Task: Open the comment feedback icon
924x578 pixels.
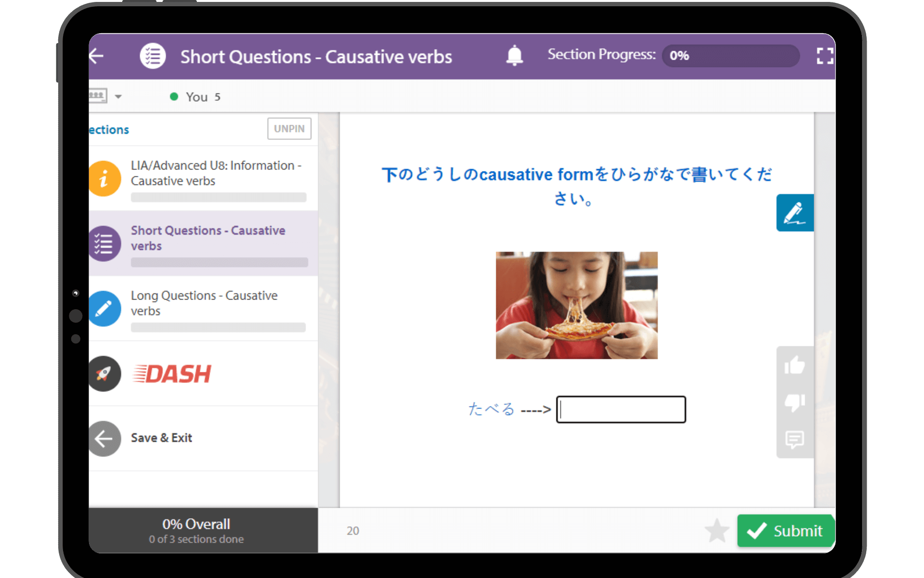Action: click(x=795, y=439)
